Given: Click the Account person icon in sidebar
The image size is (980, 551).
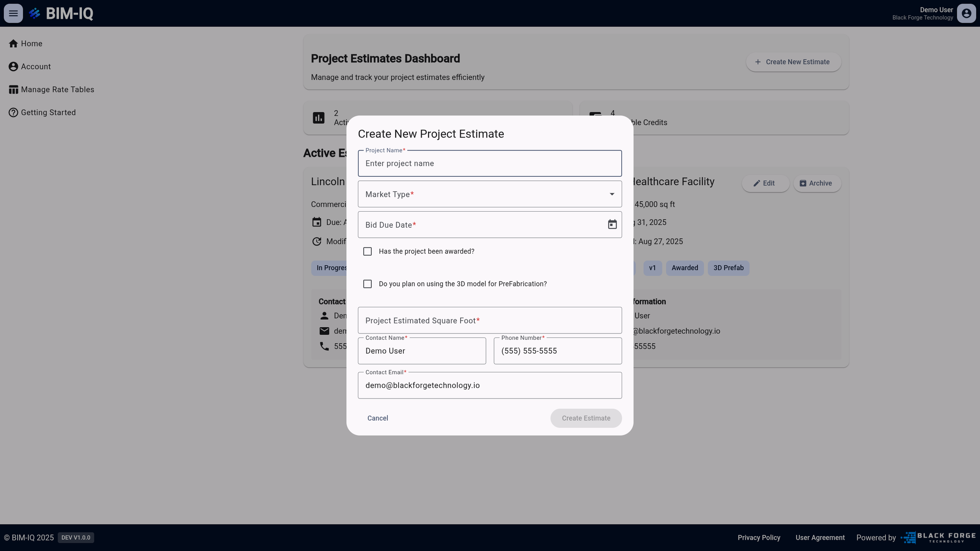Looking at the screenshot, I should tap(13, 66).
